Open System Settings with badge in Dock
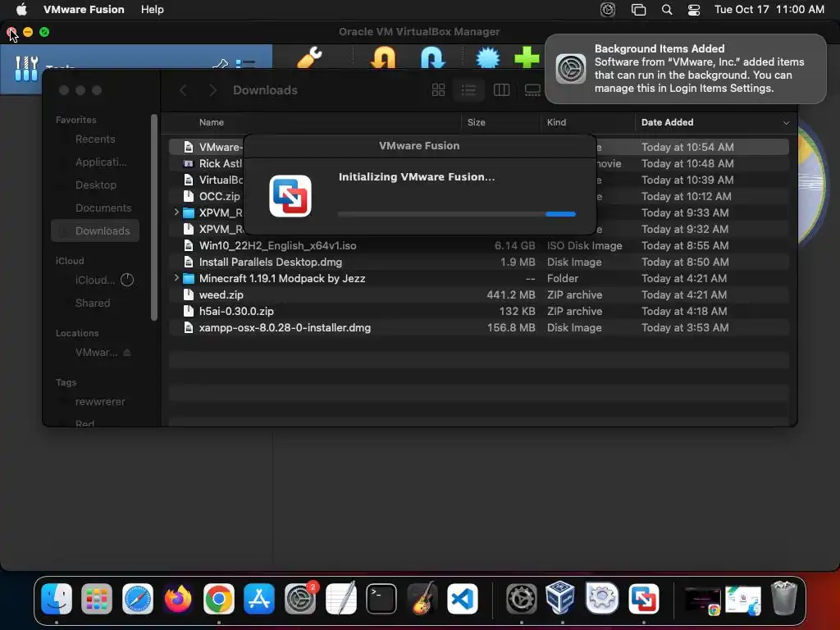 click(300, 598)
